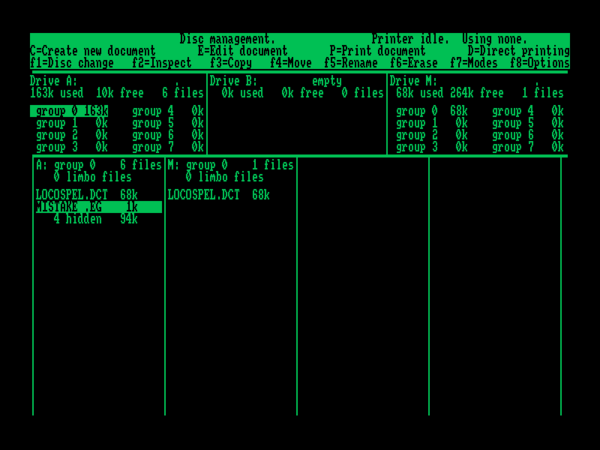The width and height of the screenshot is (600, 450).
Task: Open the f7=Modes menu
Action: [x=475, y=63]
